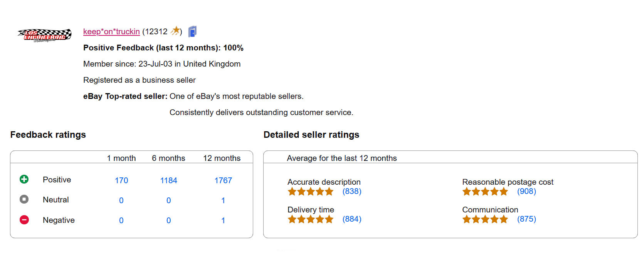The width and height of the screenshot is (644, 254).
Task: Click the grey Neutral feedback icon
Action: [x=24, y=199]
